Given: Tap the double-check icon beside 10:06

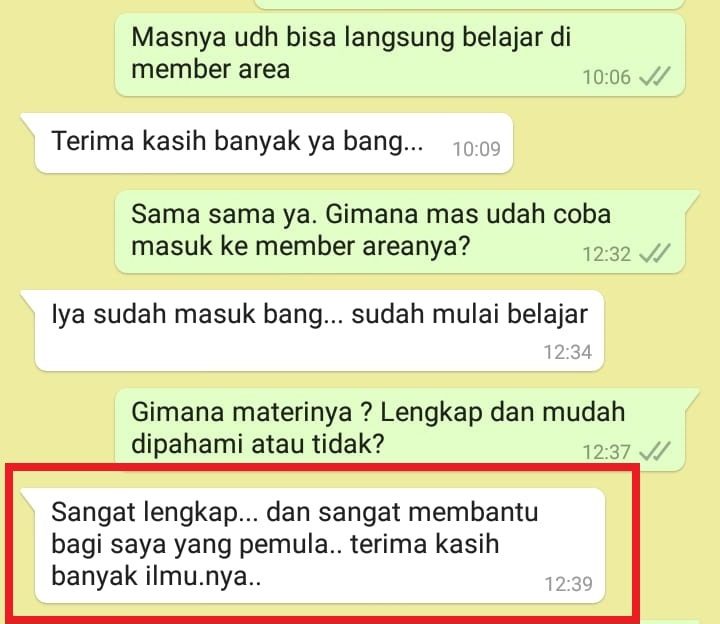Looking at the screenshot, I should (655, 77).
